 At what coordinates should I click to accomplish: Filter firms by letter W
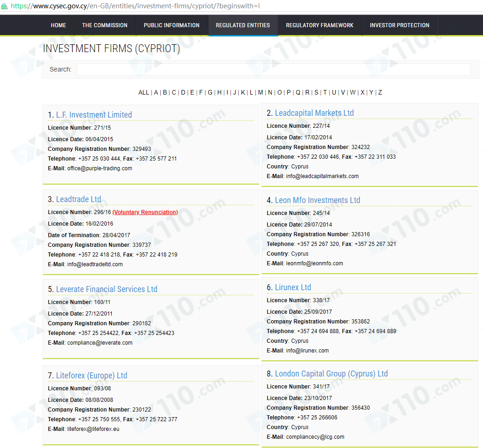pyautogui.click(x=353, y=92)
